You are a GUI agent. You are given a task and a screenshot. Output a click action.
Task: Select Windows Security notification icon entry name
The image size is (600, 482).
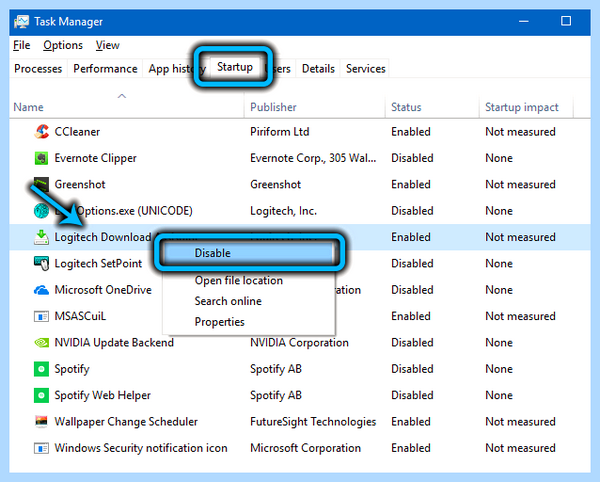(141, 448)
